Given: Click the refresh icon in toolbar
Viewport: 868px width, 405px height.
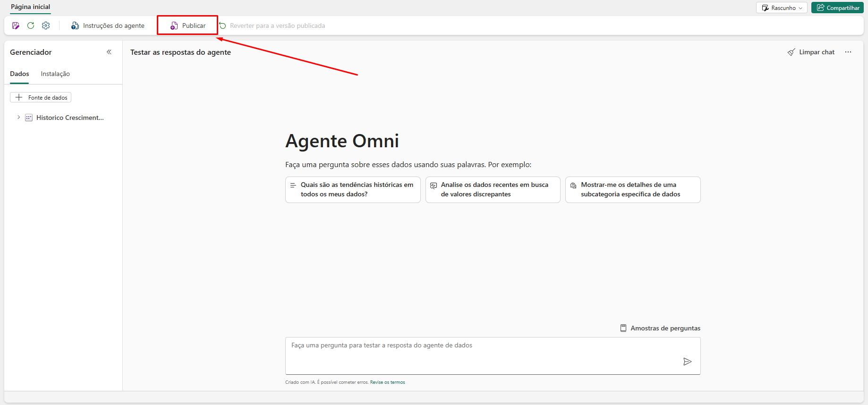Looking at the screenshot, I should tap(31, 25).
